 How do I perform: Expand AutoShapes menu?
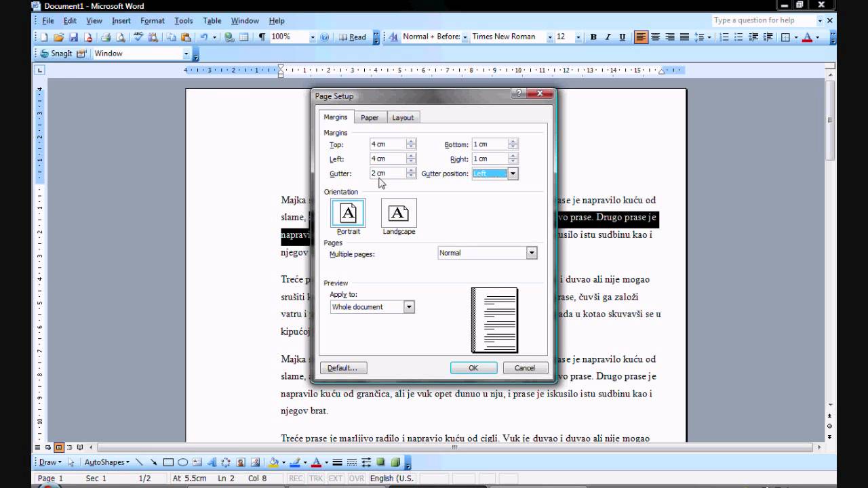pyautogui.click(x=106, y=463)
